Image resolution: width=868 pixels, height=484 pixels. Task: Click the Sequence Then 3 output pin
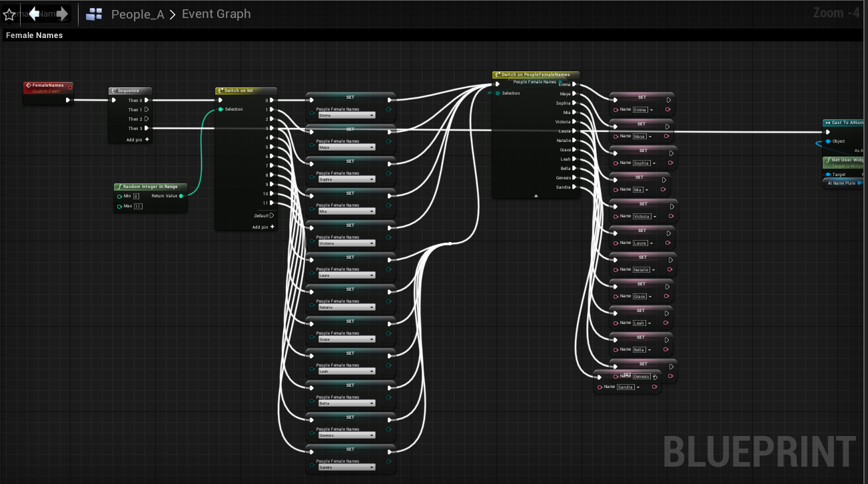click(x=147, y=129)
